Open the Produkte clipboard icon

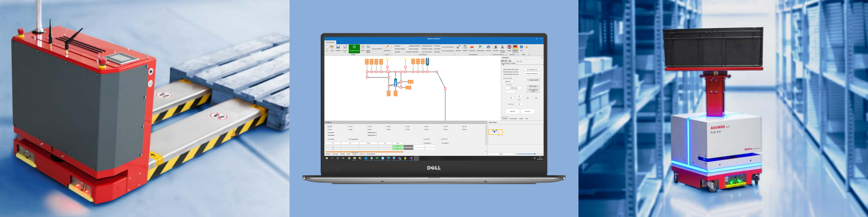click(x=465, y=47)
